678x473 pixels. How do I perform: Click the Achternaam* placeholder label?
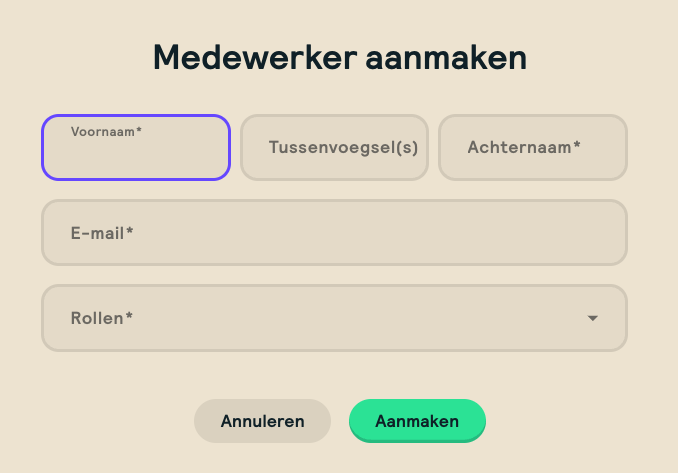point(524,148)
